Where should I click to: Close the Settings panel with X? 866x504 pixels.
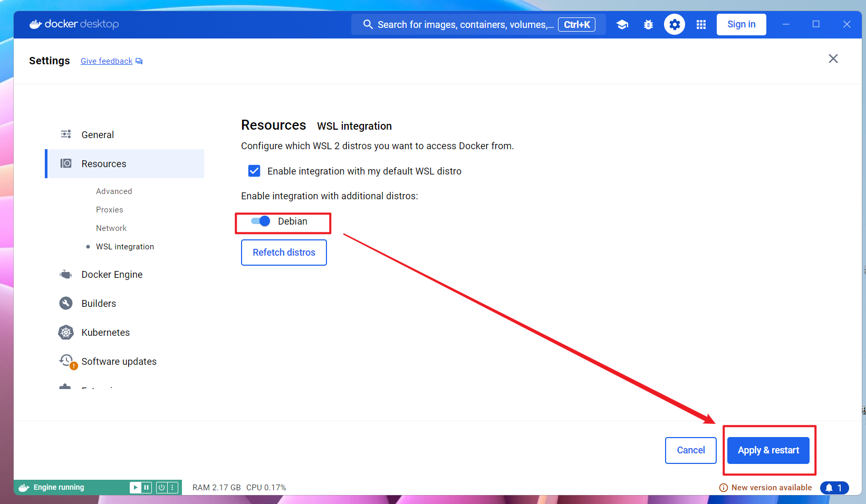pos(833,59)
